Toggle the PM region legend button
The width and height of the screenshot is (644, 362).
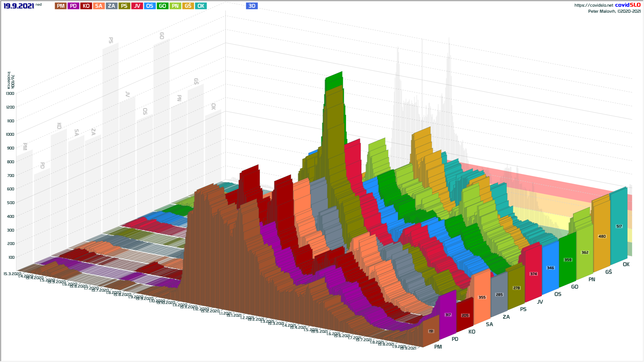point(61,6)
